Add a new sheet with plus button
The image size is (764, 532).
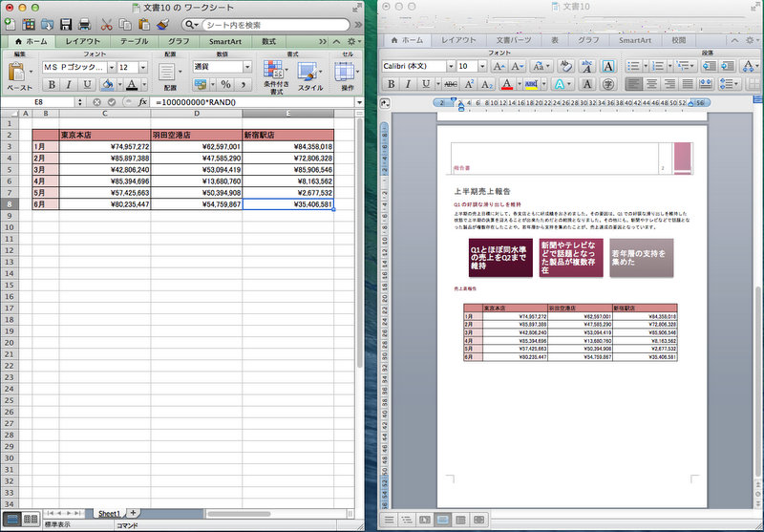pos(133,513)
